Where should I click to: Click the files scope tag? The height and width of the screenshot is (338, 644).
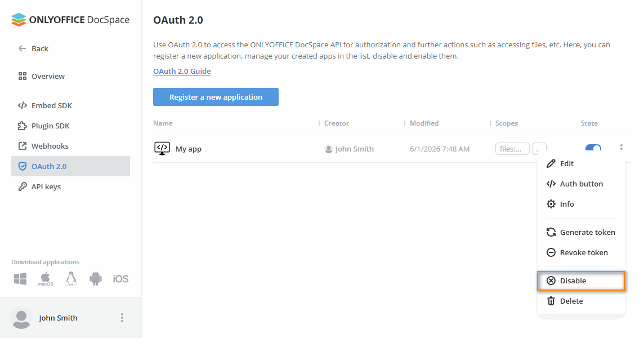click(x=512, y=149)
